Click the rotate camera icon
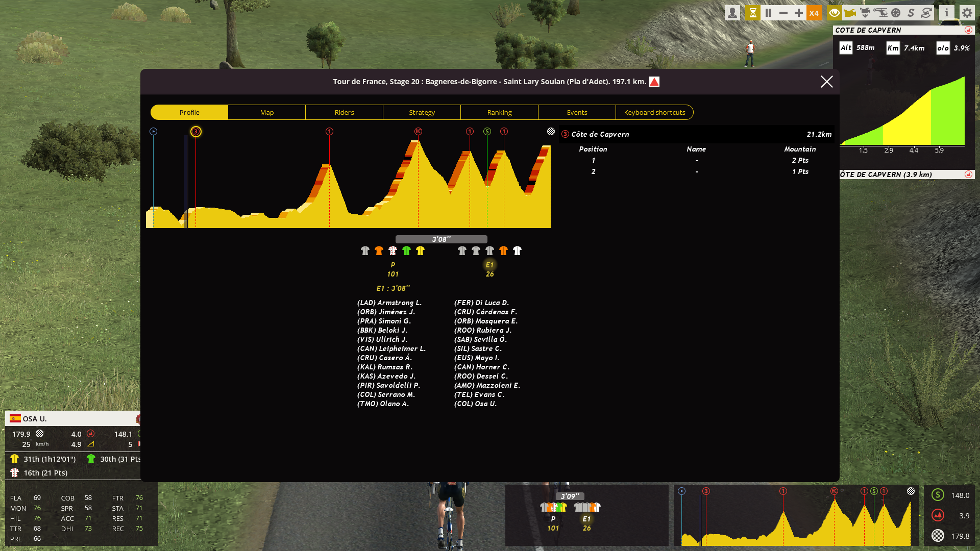 pos(926,13)
